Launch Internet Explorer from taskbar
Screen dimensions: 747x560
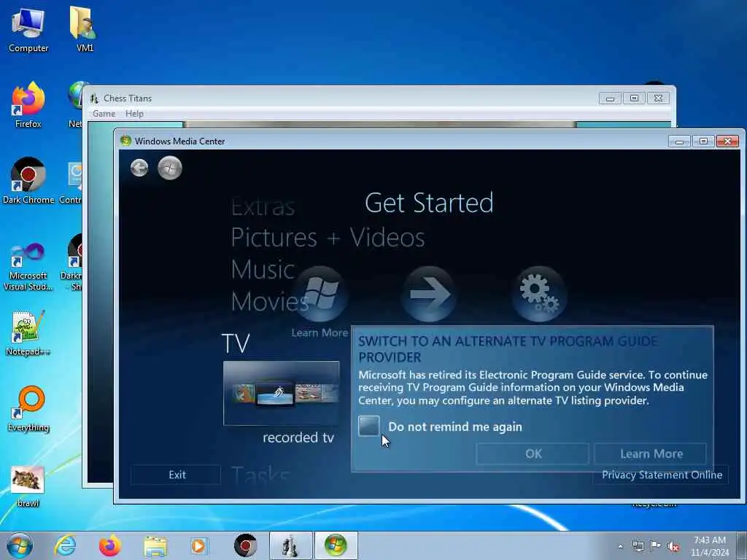pyautogui.click(x=65, y=545)
